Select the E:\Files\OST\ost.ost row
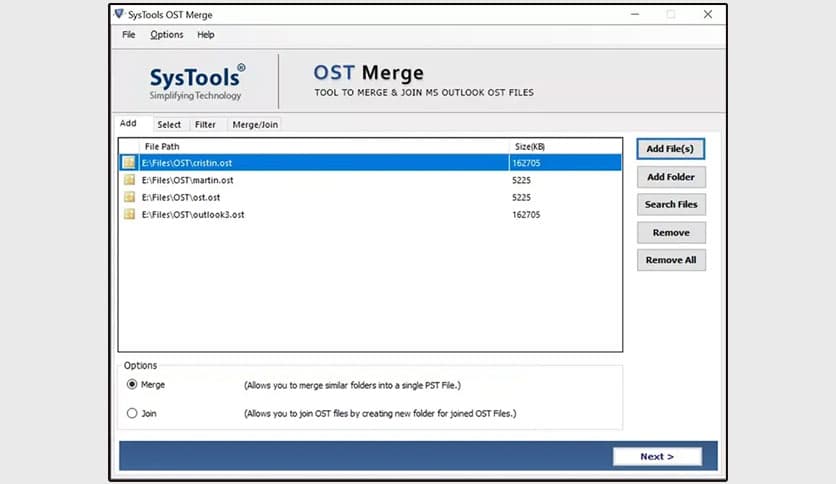This screenshot has height=484, width=836. point(370,197)
